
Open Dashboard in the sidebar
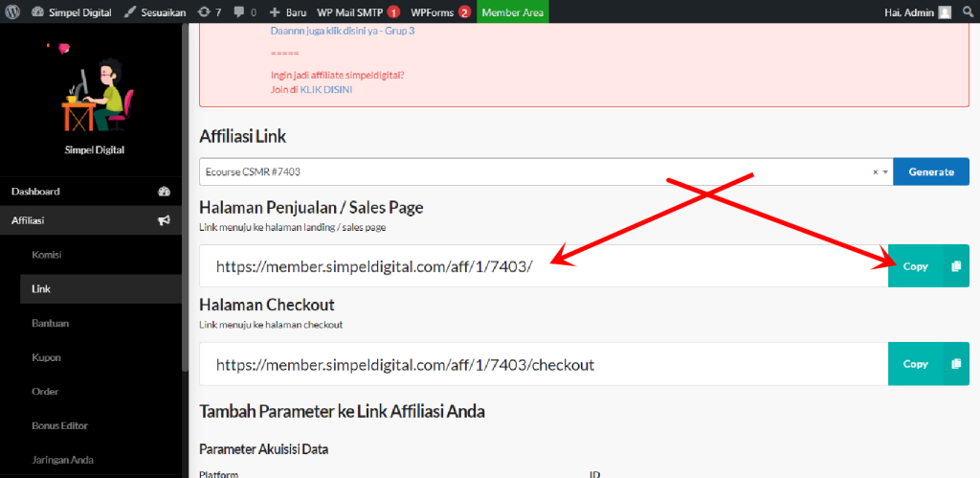click(91, 192)
